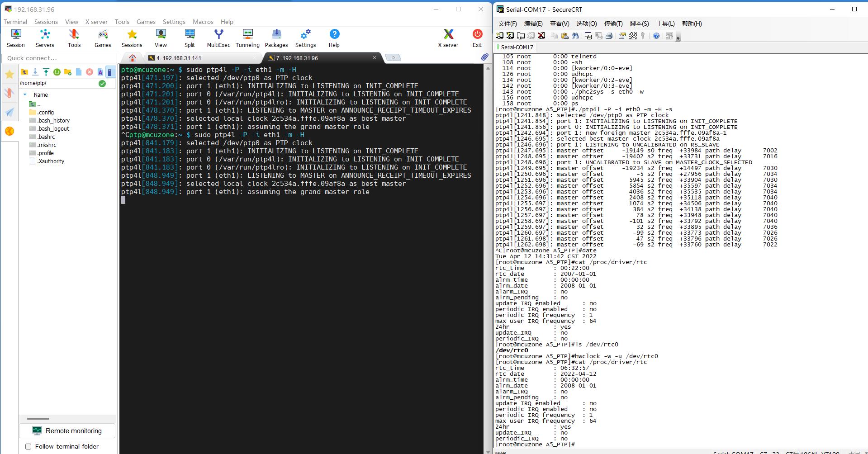Screen dimensions: 868x454
Task: Open the Servers tool in MobaXterm
Action: tap(45, 38)
